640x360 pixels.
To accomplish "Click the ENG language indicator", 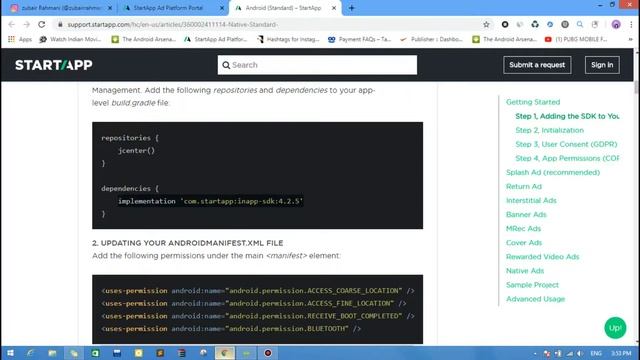I will tap(596, 353).
